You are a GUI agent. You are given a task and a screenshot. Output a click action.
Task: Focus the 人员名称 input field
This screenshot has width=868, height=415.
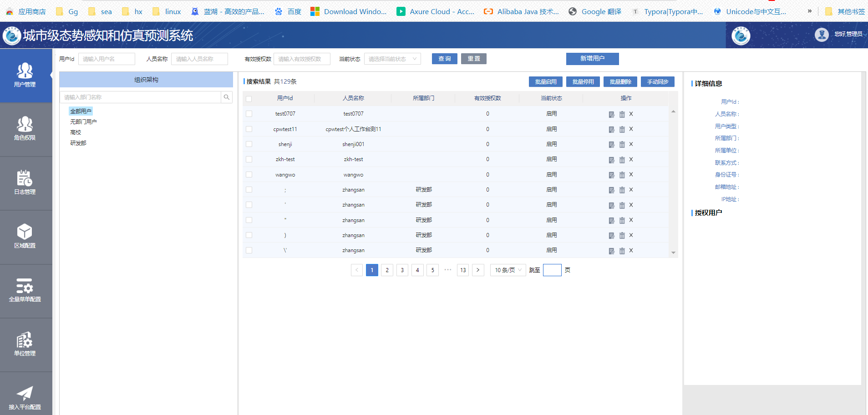point(199,59)
